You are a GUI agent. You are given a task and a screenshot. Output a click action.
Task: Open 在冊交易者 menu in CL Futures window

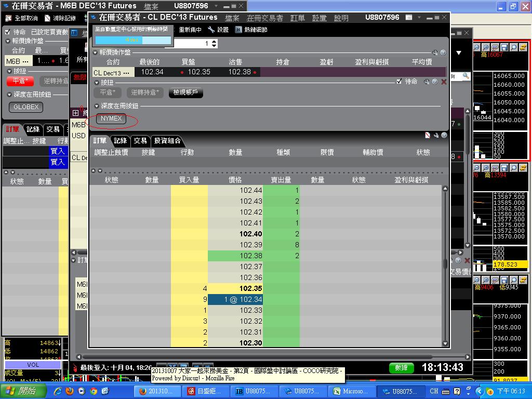point(264,18)
